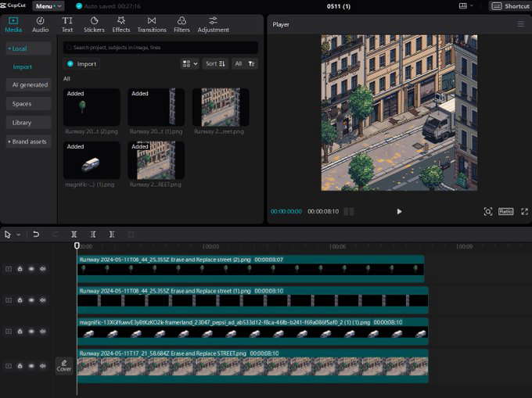Screen dimensions: 532x398
Task: Open the Transitions panel
Action: 151,24
